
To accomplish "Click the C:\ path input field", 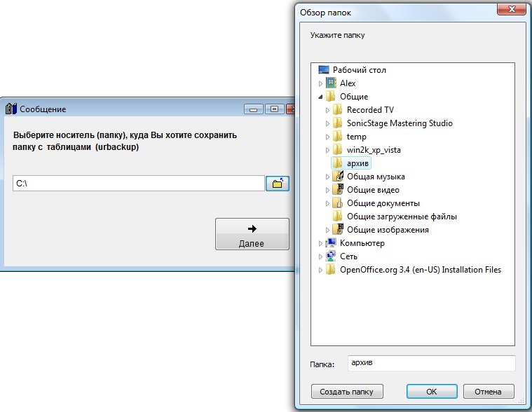I will click(x=138, y=184).
